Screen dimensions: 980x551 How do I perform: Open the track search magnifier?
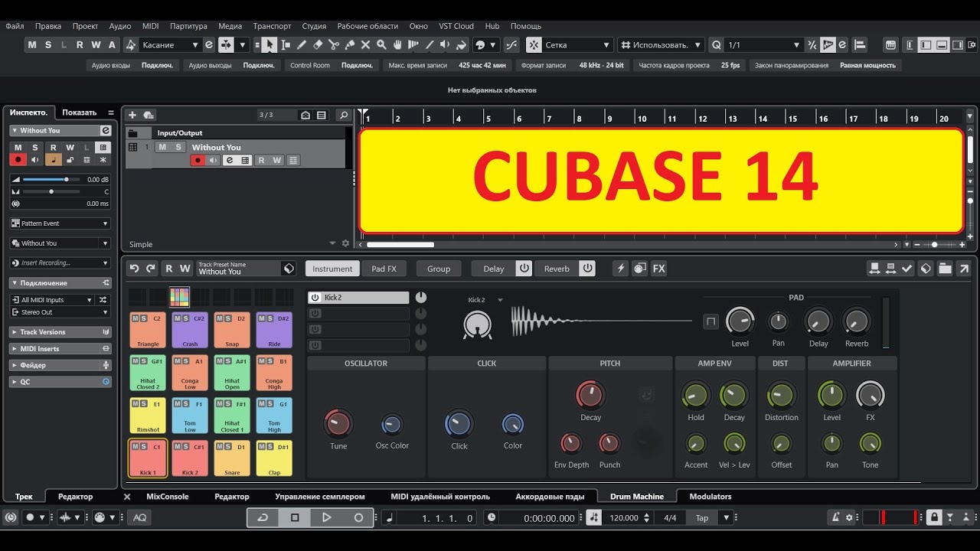344,115
